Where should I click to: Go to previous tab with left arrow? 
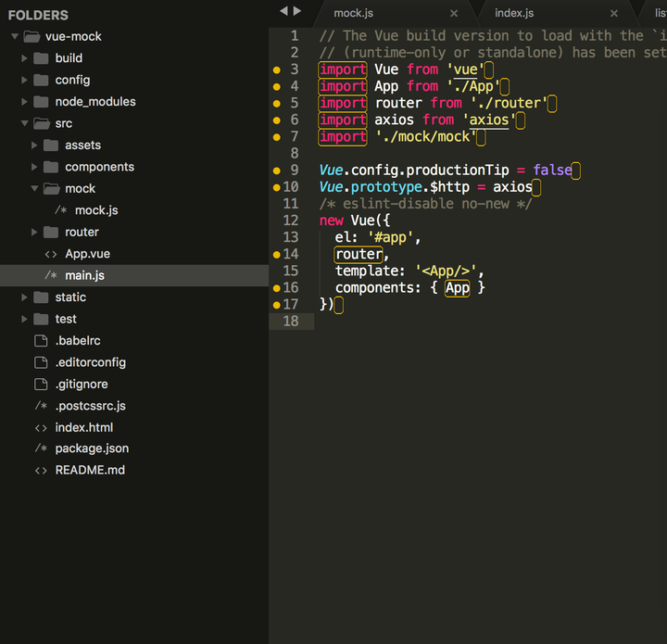click(x=283, y=11)
